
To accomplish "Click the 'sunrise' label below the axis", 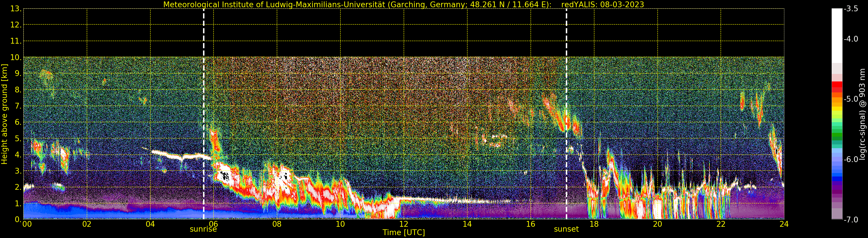I will coord(203,229).
